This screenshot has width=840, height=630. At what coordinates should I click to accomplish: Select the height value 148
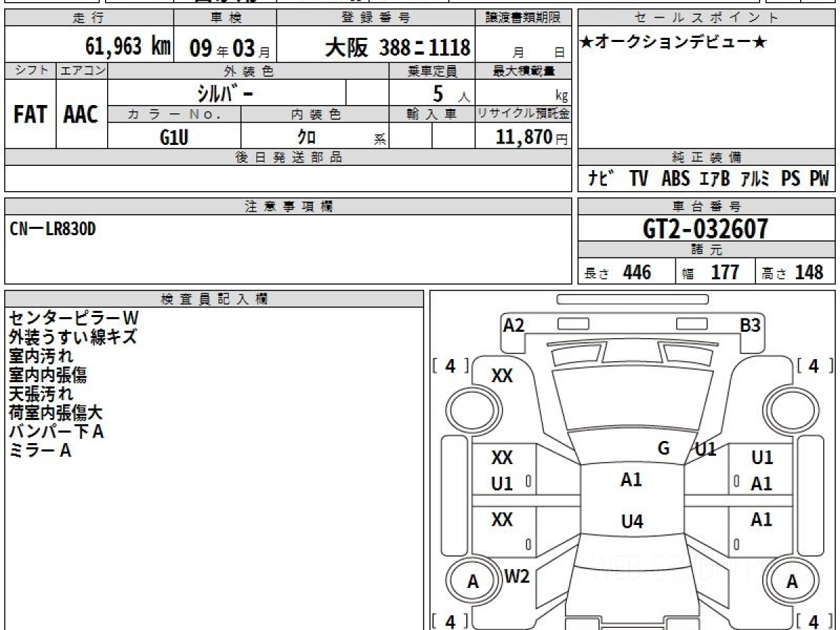809,272
